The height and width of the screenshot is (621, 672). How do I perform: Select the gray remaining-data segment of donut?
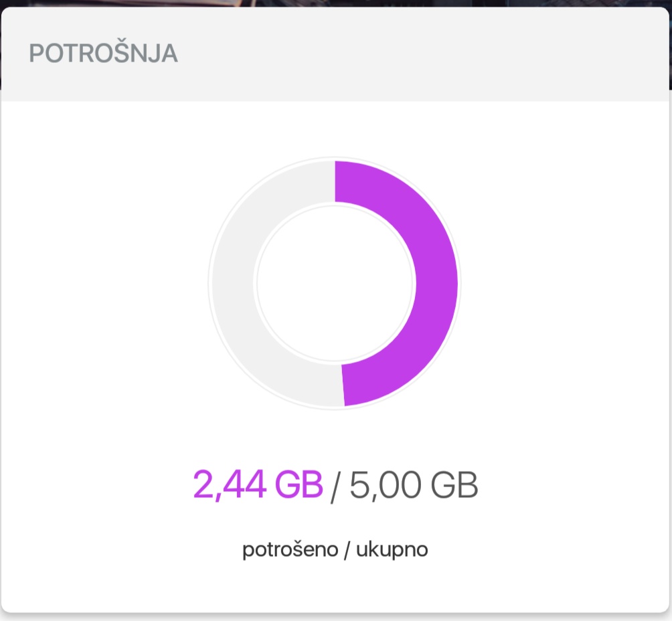pyautogui.click(x=234, y=283)
